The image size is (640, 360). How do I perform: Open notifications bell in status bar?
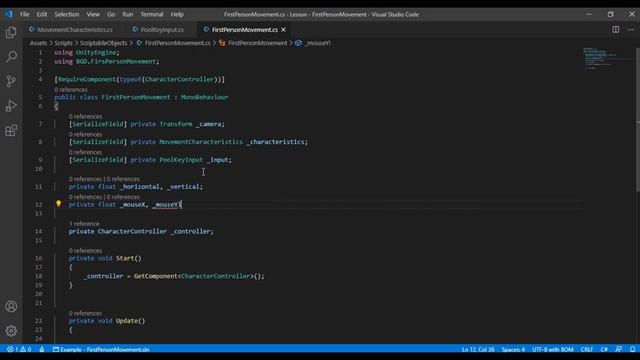coord(632,349)
